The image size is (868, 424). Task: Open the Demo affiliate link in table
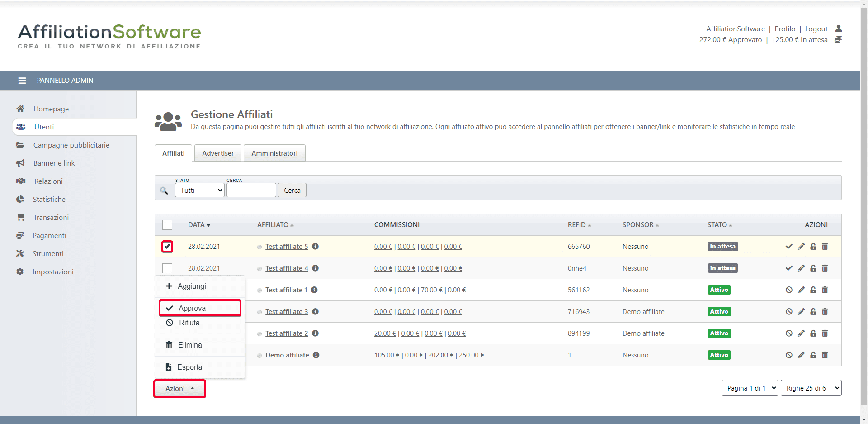(x=287, y=355)
